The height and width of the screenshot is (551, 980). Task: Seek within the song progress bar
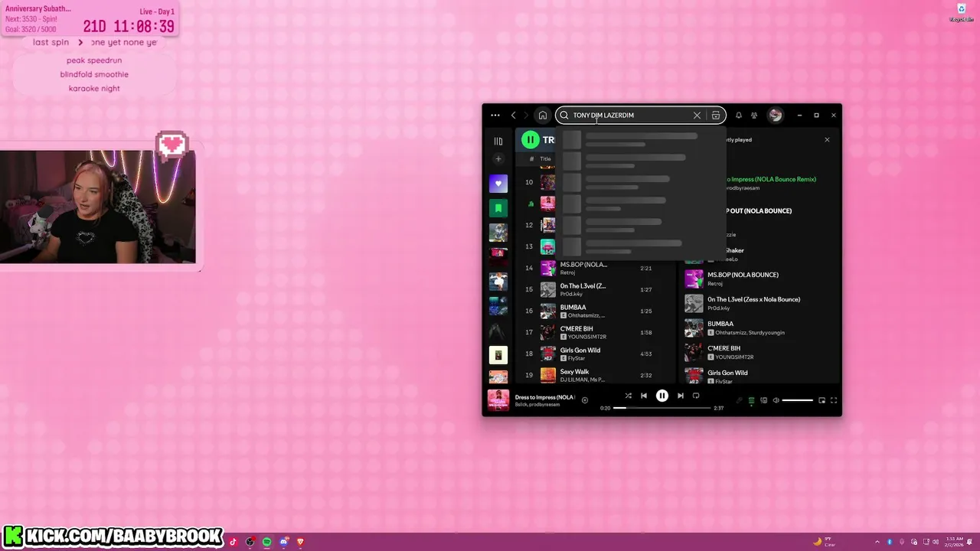662,408
